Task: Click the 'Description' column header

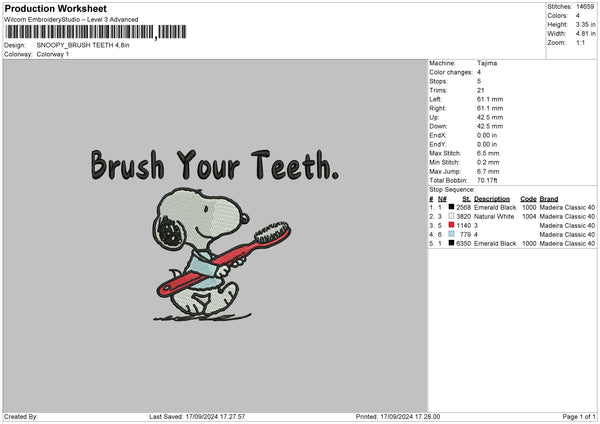Action: click(492, 199)
